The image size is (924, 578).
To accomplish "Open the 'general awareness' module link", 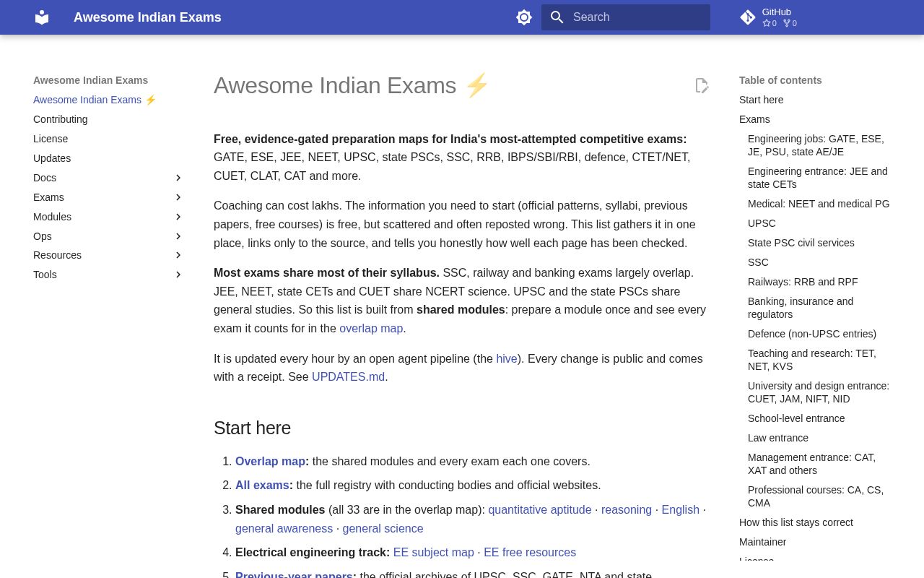I will click(284, 528).
